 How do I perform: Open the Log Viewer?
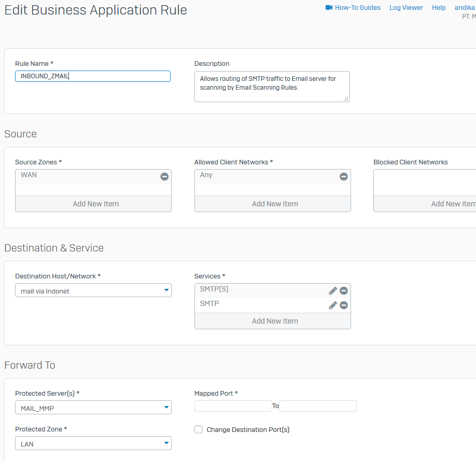406,8
